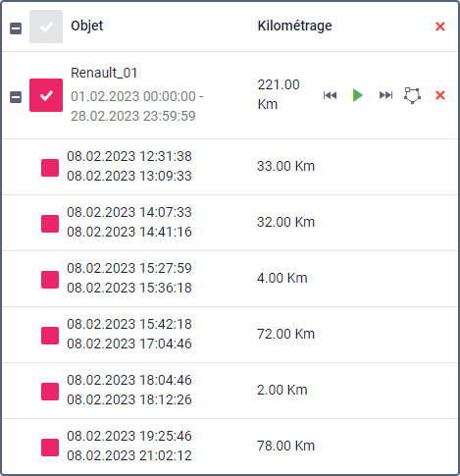Toggle Renault_01 track visibility checkbox

46,95
